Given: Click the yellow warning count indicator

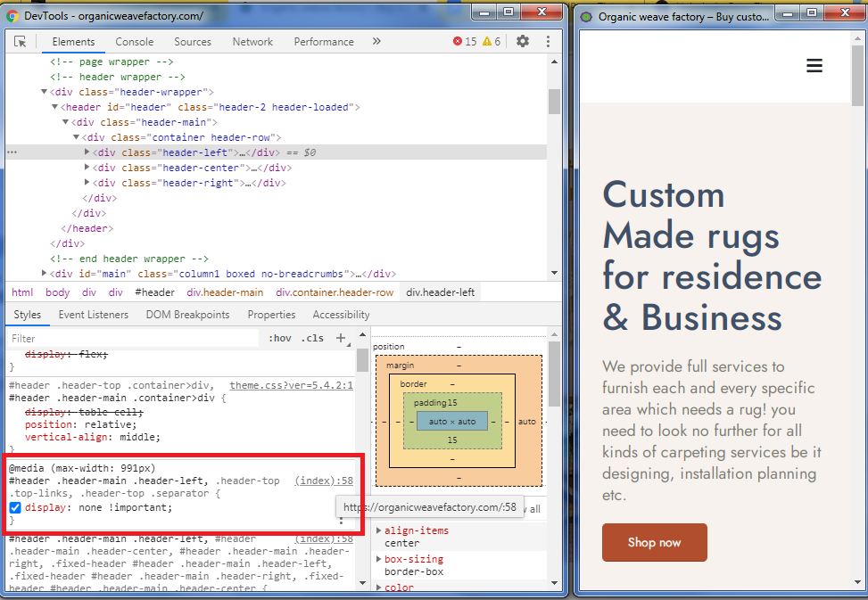Looking at the screenshot, I should [x=491, y=42].
